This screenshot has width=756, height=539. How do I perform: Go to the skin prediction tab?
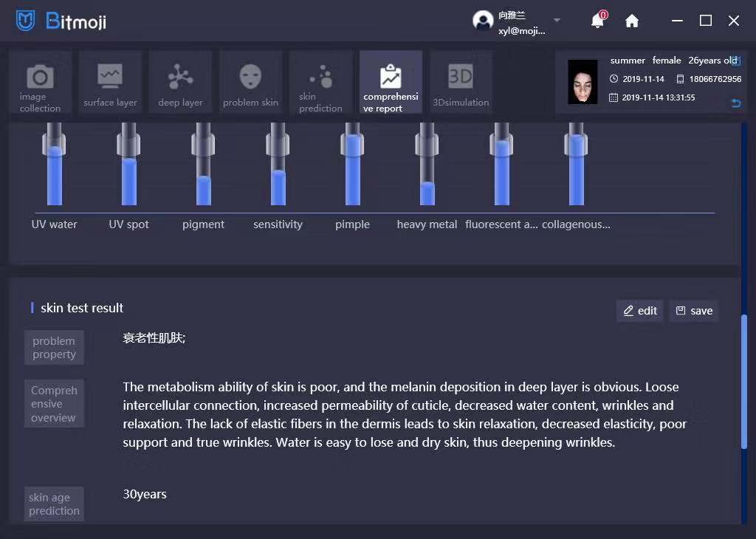tap(320, 82)
